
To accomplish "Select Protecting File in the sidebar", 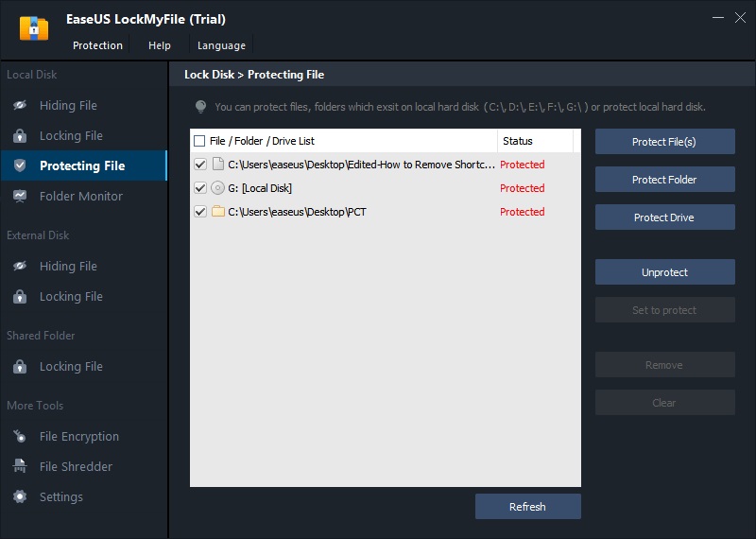I will tap(83, 165).
